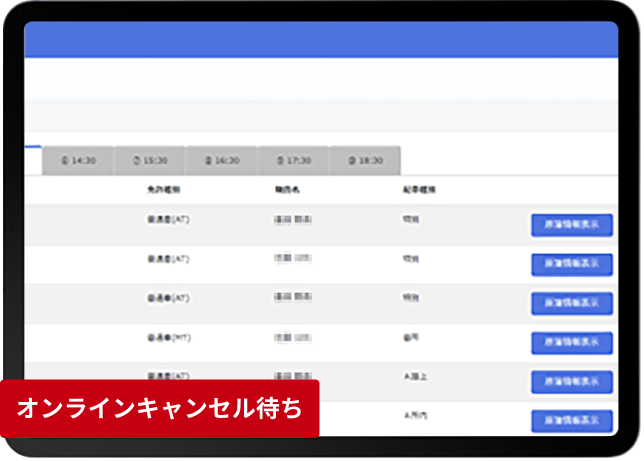Show 原簿情報表示 for the 普通車(MT) row
Screen dimensions: 644x461
[571, 342]
